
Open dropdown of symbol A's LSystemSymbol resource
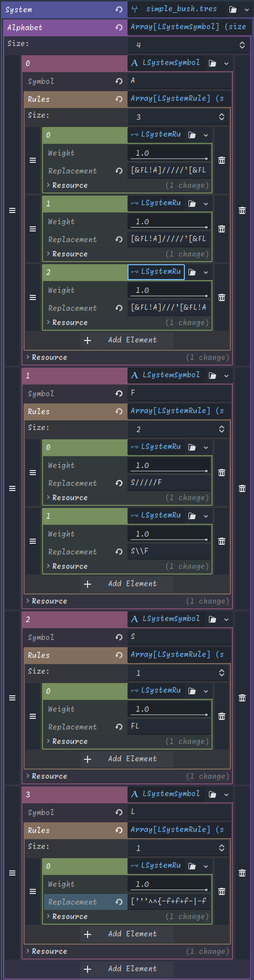pos(226,63)
